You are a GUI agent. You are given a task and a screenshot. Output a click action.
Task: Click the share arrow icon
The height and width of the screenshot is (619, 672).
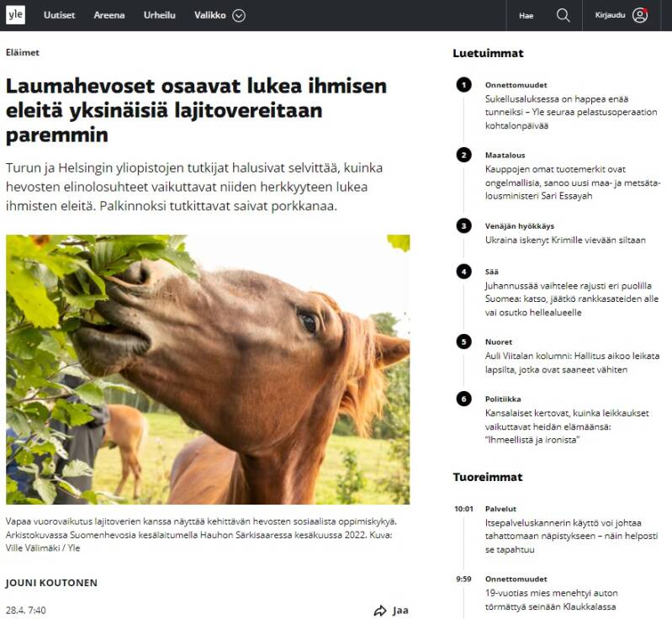380,611
